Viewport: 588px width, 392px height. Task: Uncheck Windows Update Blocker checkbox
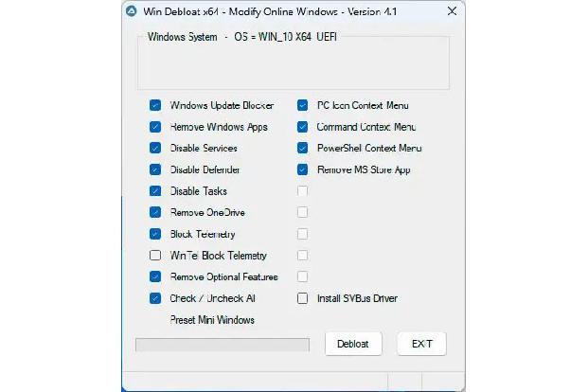click(155, 105)
